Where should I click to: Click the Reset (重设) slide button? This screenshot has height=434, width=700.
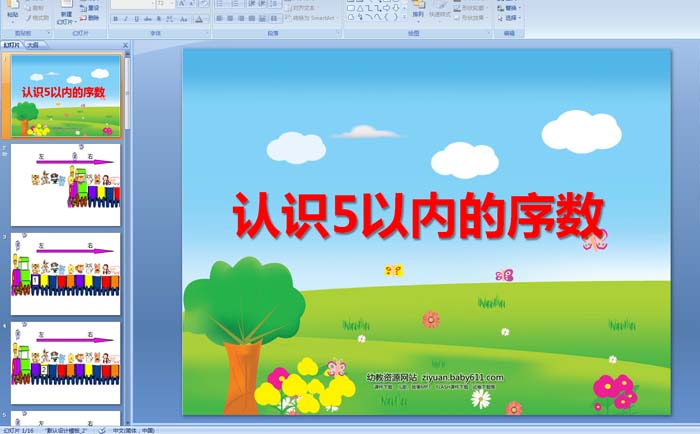90,8
